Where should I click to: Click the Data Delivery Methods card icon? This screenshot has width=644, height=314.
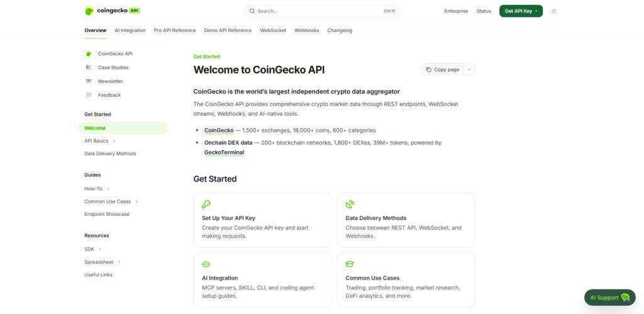[350, 204]
